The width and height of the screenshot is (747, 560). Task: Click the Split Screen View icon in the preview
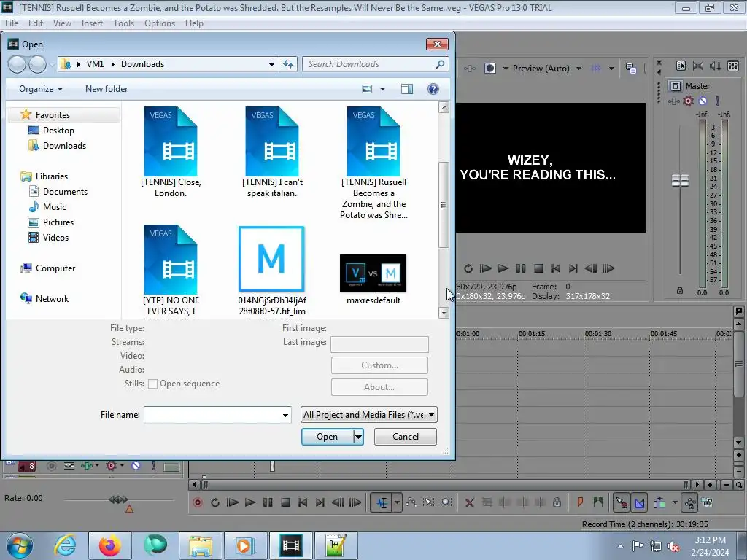coord(490,69)
